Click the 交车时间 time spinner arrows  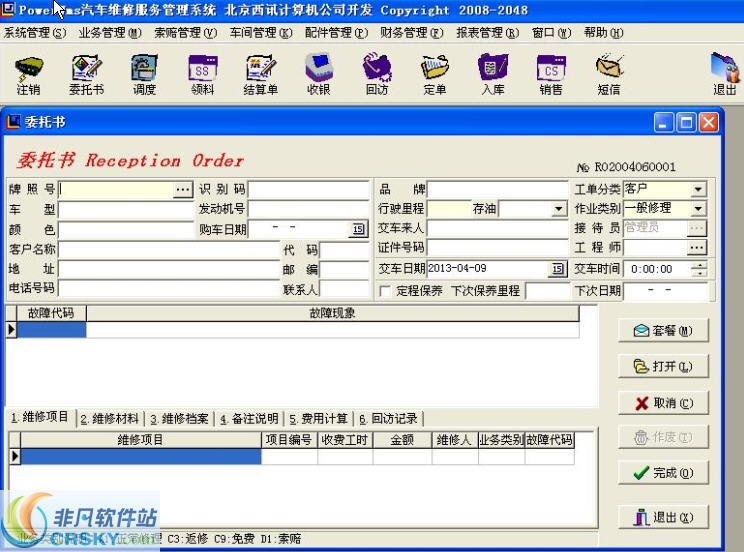point(699,269)
